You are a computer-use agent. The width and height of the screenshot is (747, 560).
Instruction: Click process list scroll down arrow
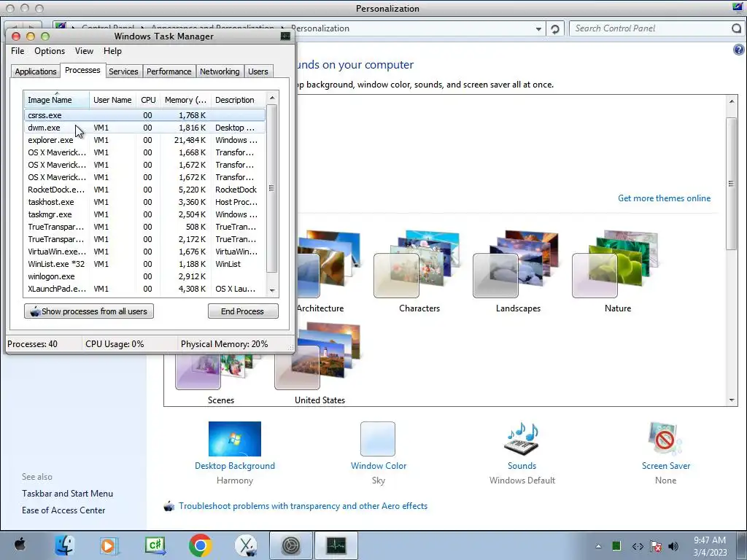(272, 290)
